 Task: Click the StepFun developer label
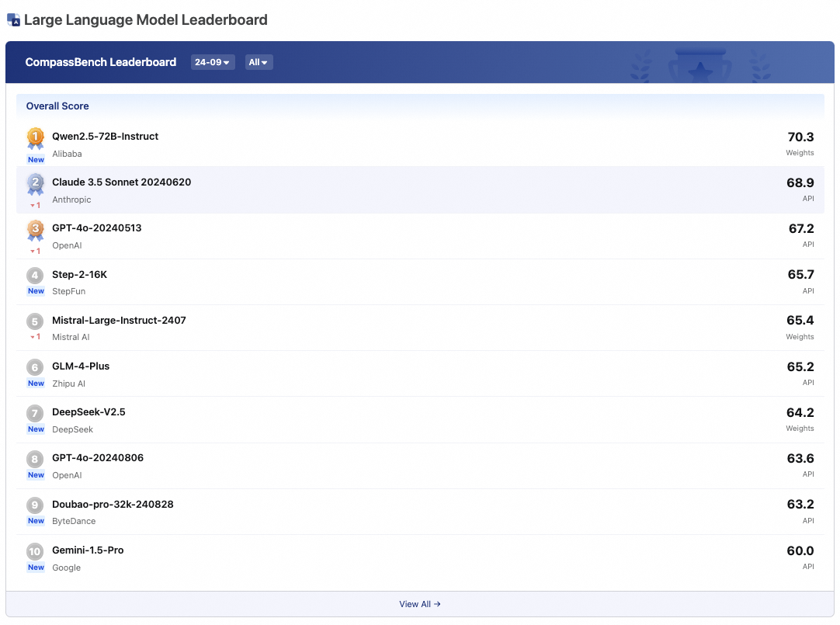[x=68, y=291]
